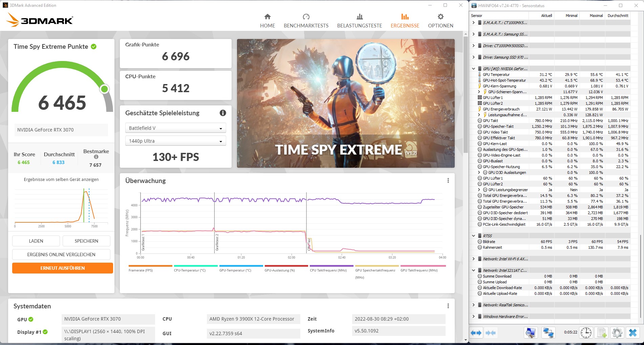
Task: Click the GPU Takt clock icon
Action: [479, 121]
